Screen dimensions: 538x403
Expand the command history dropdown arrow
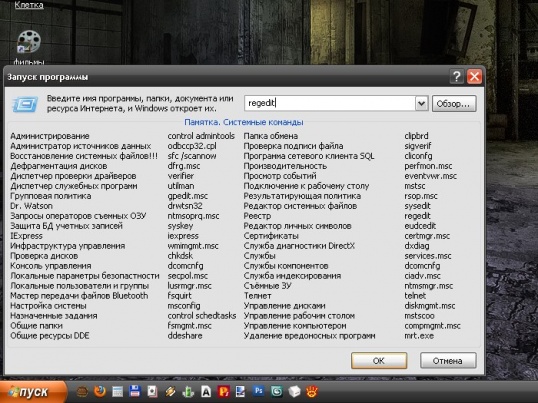point(422,103)
